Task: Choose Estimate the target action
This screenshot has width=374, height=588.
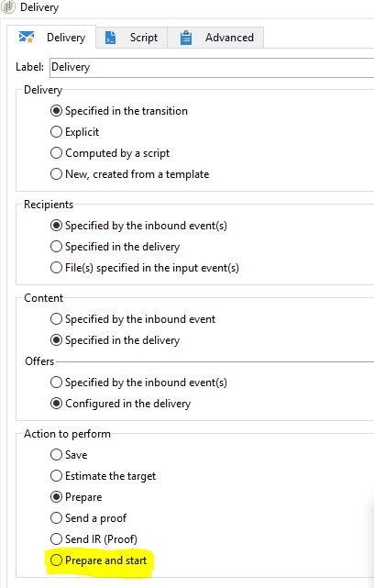Action: [x=103, y=476]
